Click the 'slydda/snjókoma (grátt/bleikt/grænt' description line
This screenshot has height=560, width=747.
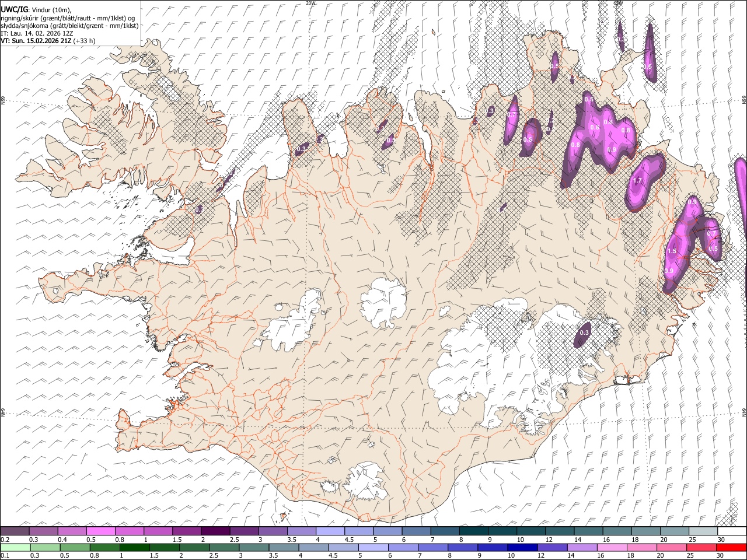point(69,26)
